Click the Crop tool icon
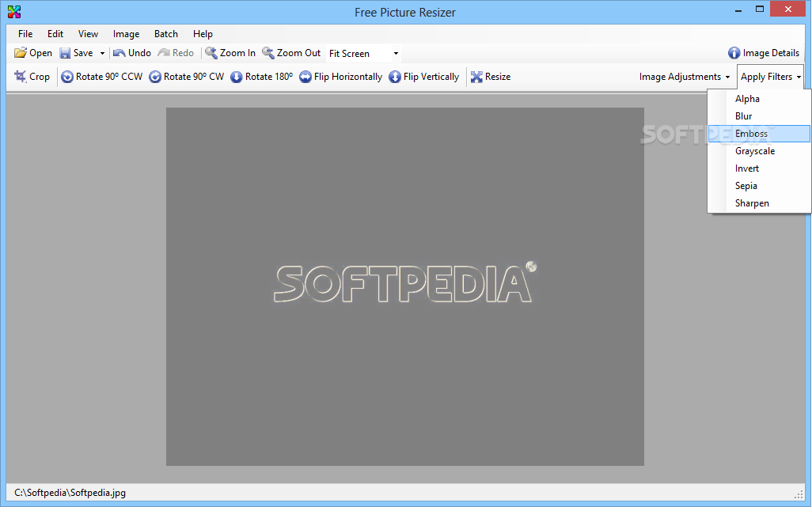 pyautogui.click(x=21, y=77)
